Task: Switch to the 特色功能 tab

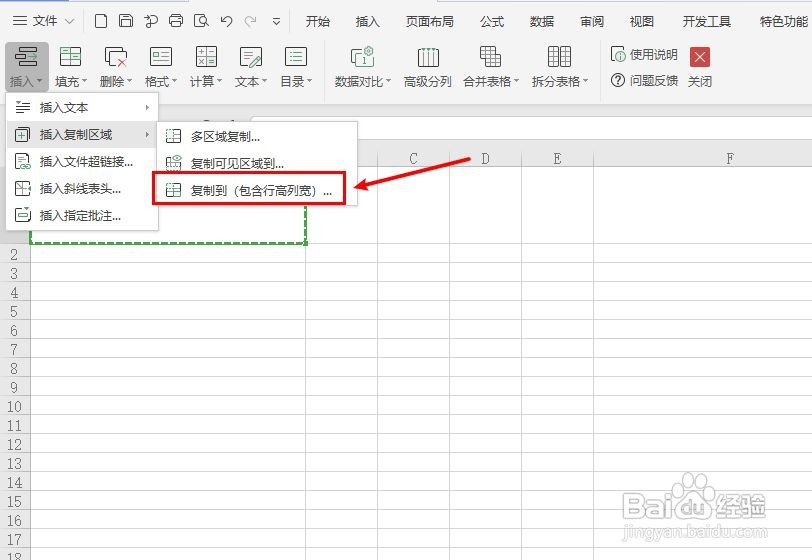Action: pos(784,21)
